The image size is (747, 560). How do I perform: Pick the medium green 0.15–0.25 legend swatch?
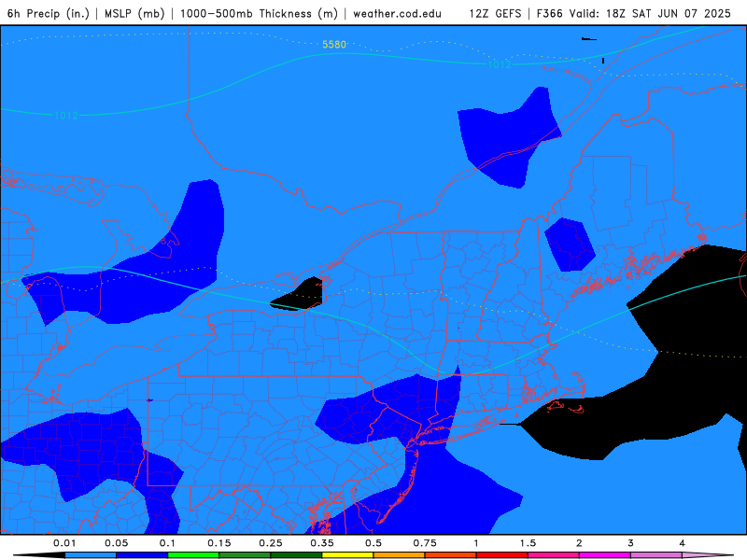click(x=245, y=555)
